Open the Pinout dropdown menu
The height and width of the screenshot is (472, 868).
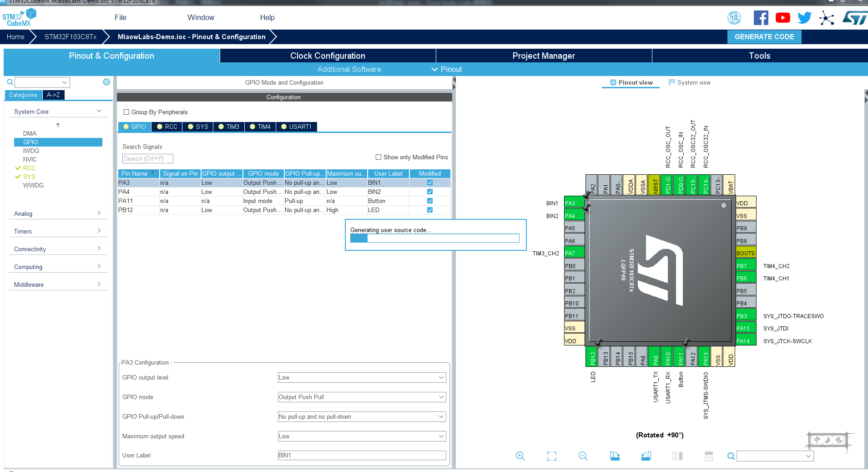(x=447, y=69)
